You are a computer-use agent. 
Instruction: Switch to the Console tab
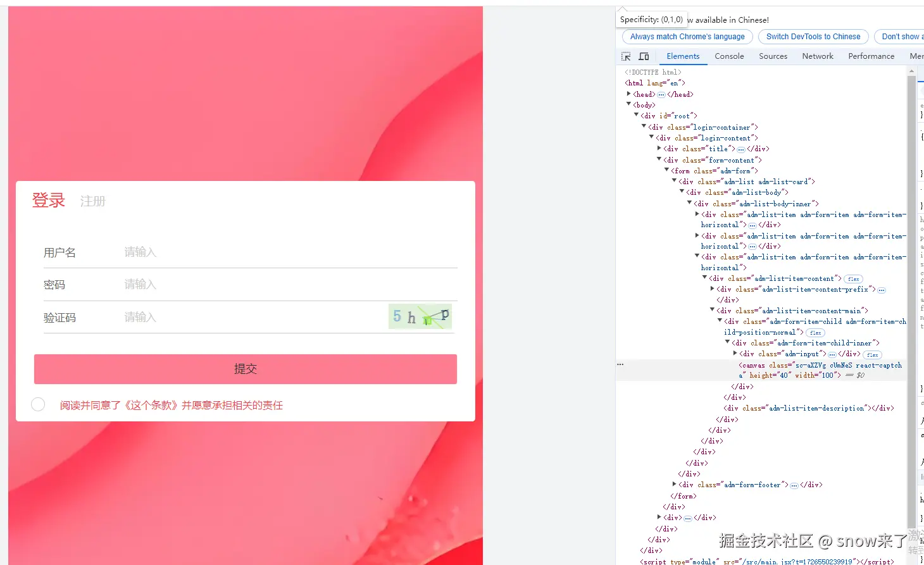tap(729, 56)
